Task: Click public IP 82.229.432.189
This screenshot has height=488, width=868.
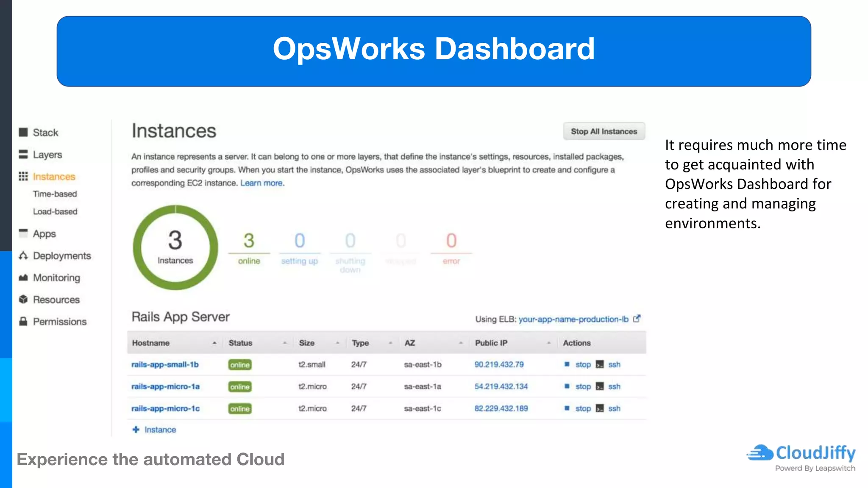Action: pos(501,408)
